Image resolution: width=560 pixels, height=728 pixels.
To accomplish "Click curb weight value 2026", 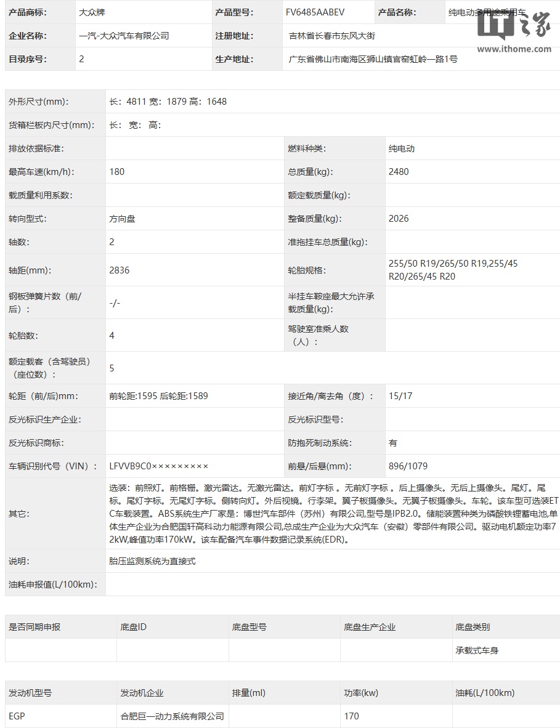I will click(399, 219).
